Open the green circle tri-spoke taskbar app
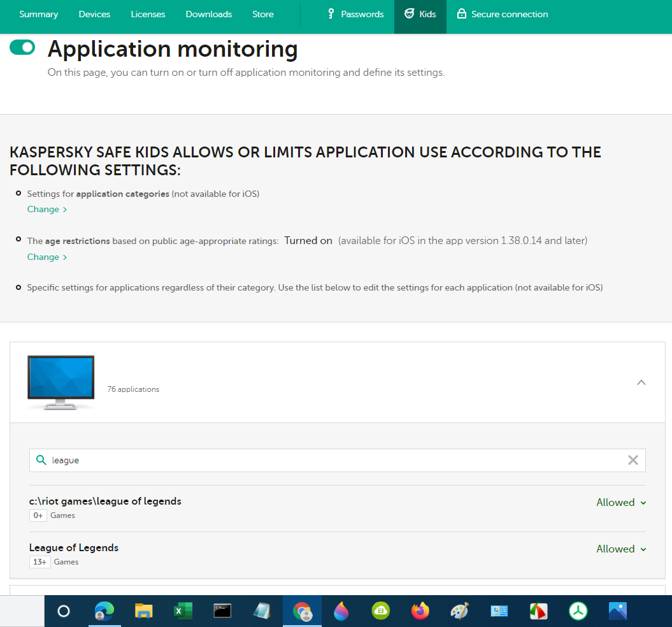672x627 pixels. [x=578, y=611]
